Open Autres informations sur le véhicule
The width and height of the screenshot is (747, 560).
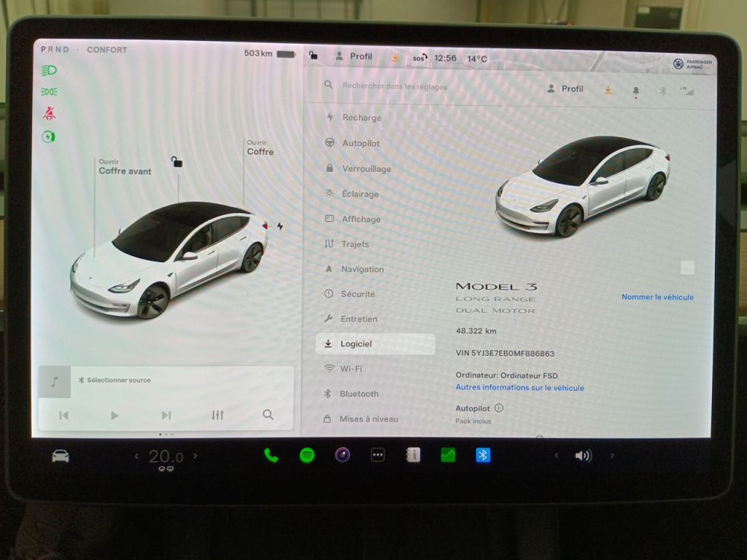[519, 388]
